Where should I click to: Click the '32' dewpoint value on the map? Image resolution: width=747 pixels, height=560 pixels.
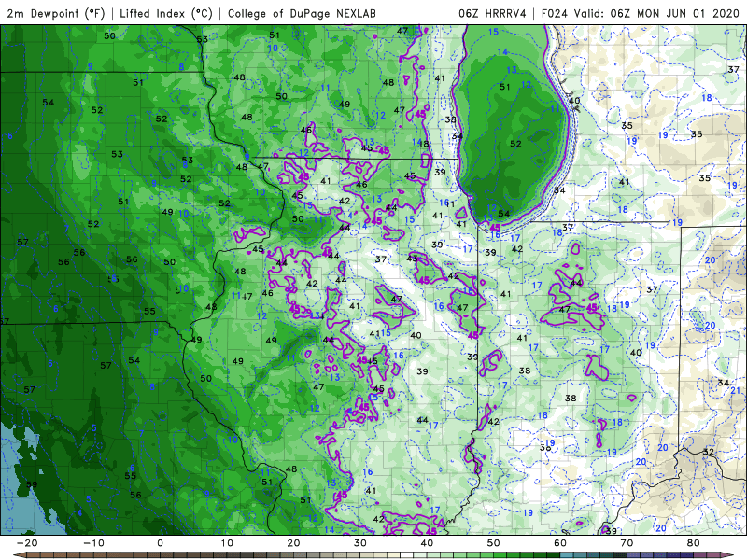click(x=709, y=452)
